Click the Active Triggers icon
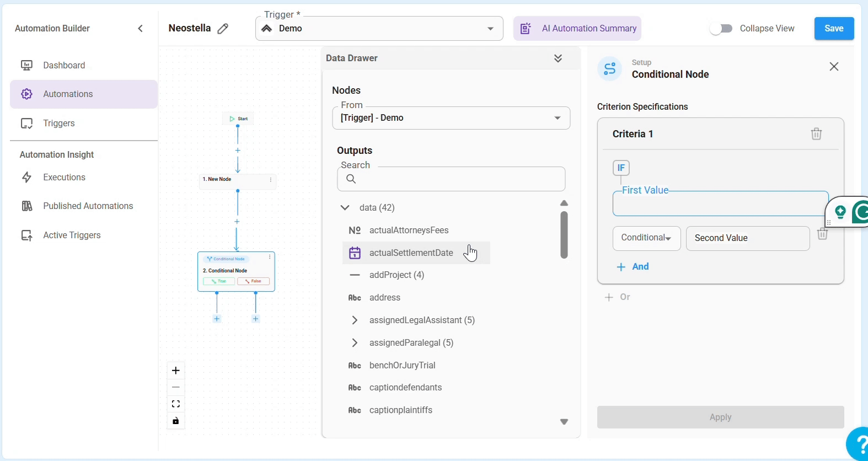This screenshot has height=461, width=868. (x=26, y=235)
